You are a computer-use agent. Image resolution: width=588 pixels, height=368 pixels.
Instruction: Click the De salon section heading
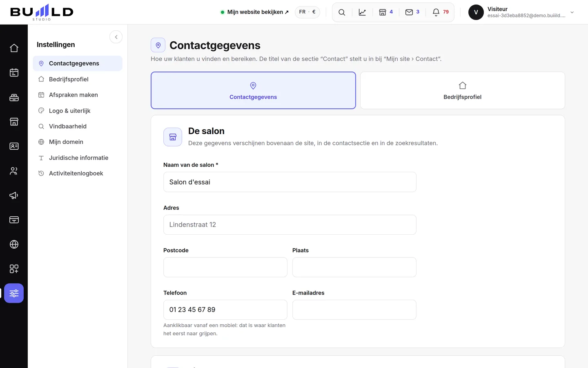pos(206,131)
